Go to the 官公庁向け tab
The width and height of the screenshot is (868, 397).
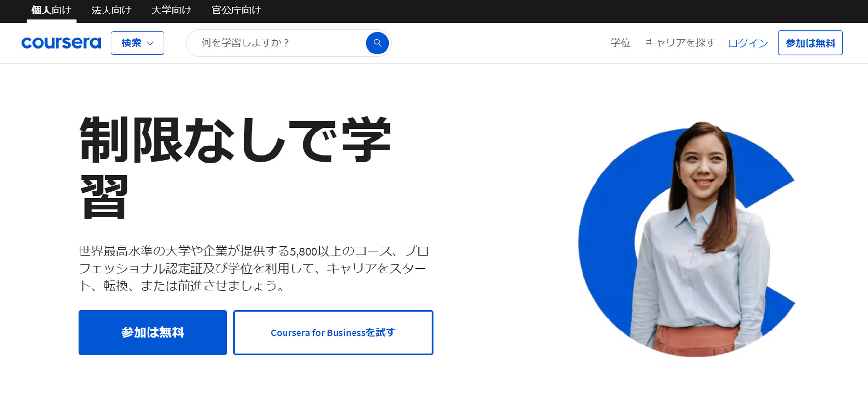click(236, 11)
